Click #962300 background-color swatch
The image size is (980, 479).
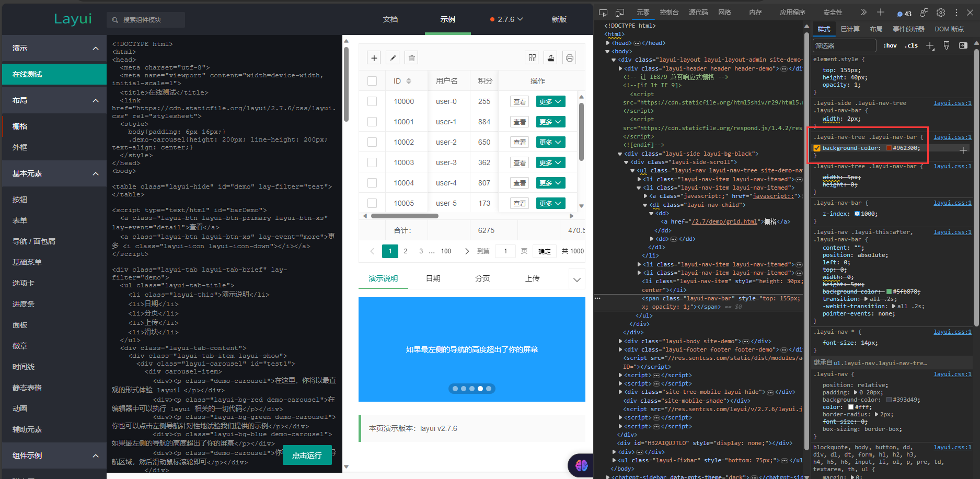(889, 148)
